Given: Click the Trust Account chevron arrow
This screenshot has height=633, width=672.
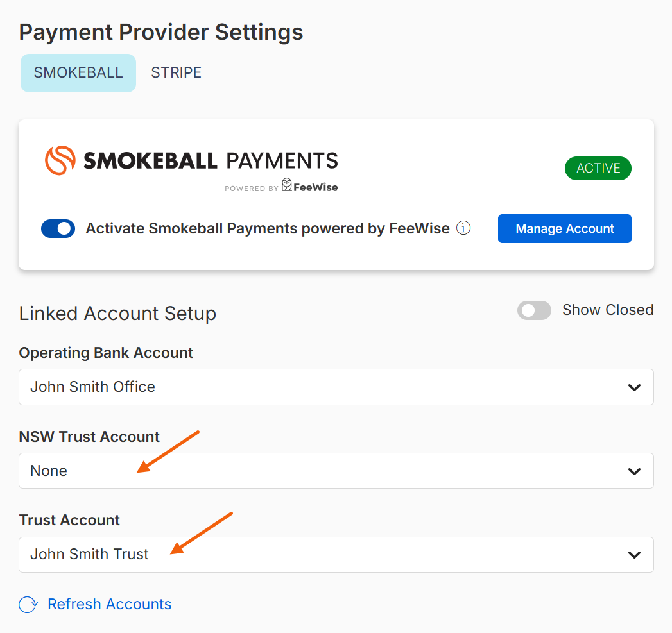Looking at the screenshot, I should [634, 555].
